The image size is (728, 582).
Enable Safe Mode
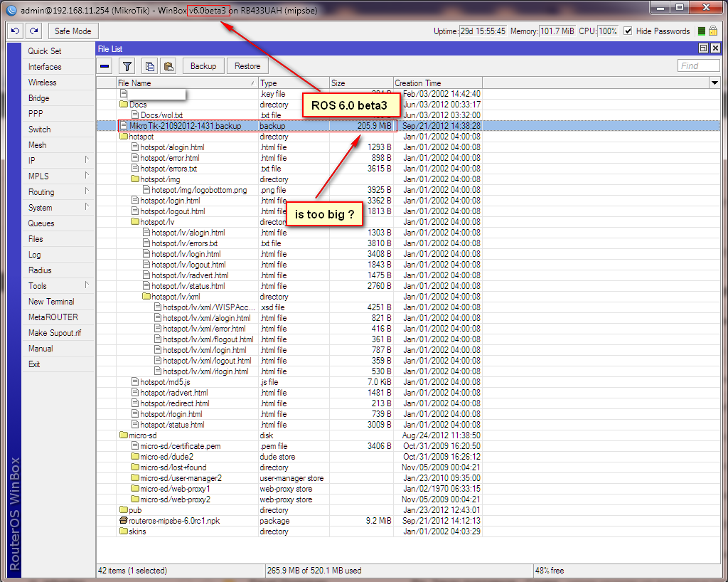tap(73, 31)
